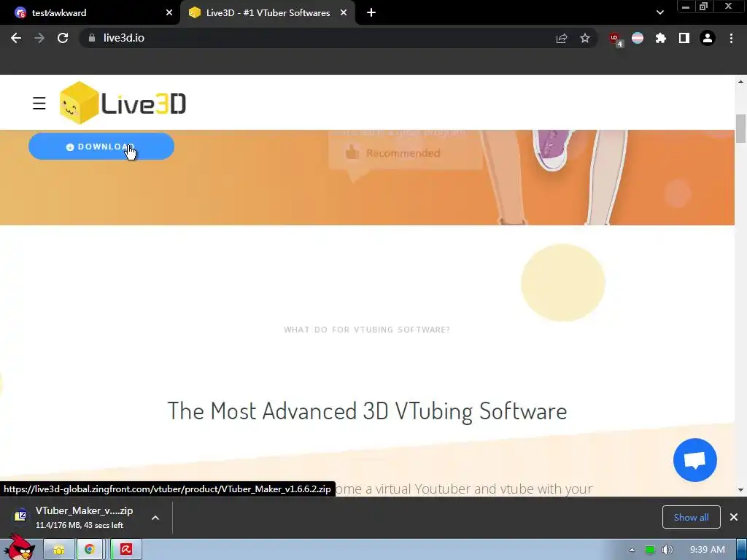This screenshot has height=560, width=747.
Task: Click Chrome icon on taskbar
Action: [90, 550]
